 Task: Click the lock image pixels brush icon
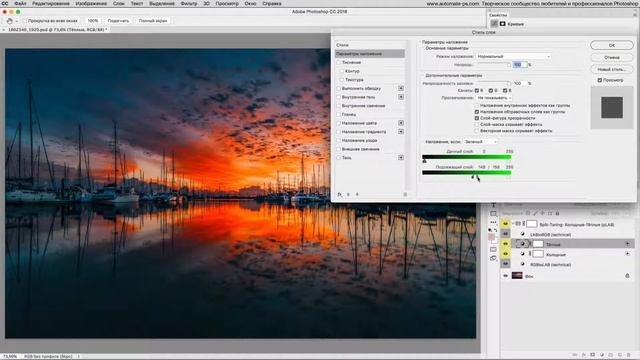tap(536, 213)
